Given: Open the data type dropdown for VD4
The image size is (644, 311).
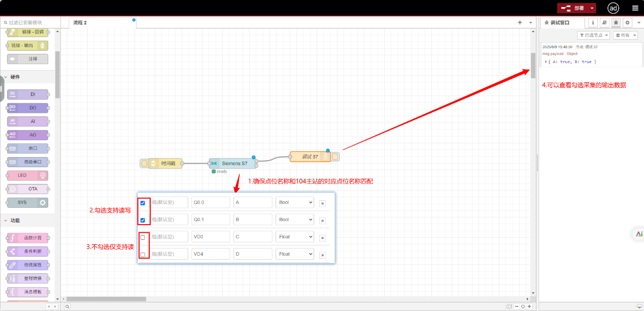Looking at the screenshot, I should (295, 254).
